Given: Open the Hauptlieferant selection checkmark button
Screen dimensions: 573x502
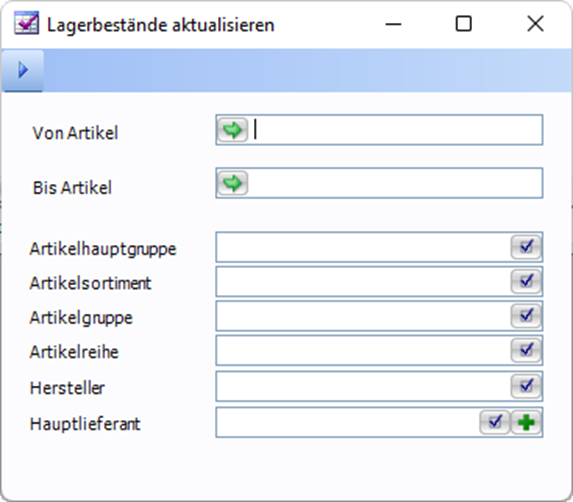Looking at the screenshot, I should tap(494, 422).
